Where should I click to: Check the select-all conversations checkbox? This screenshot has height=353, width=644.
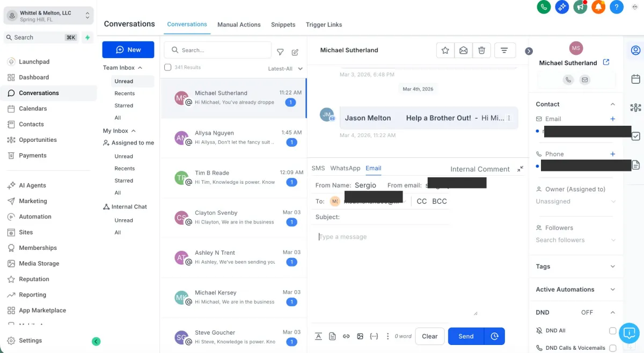167,67
